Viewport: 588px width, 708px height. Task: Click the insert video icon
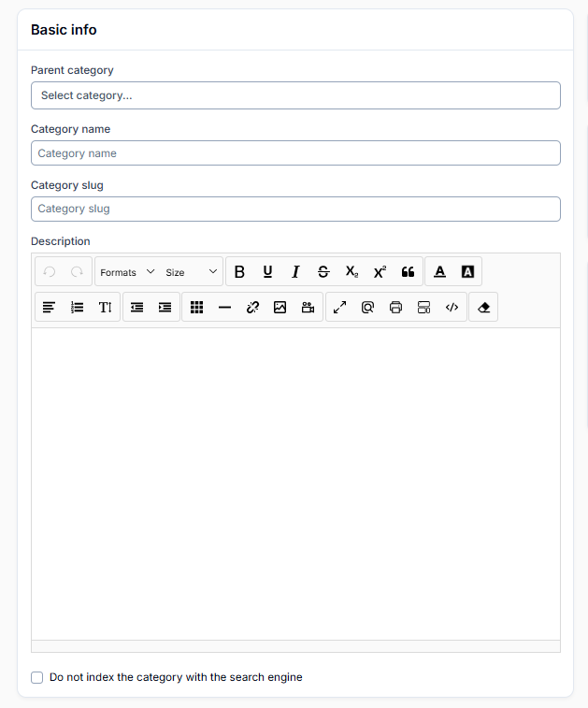tap(308, 307)
